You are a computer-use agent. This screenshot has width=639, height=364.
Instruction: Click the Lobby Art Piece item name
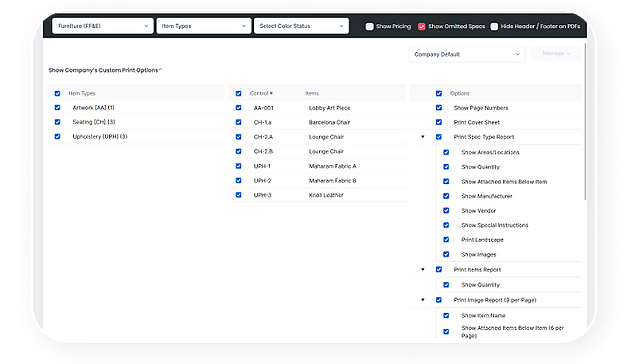click(x=329, y=108)
